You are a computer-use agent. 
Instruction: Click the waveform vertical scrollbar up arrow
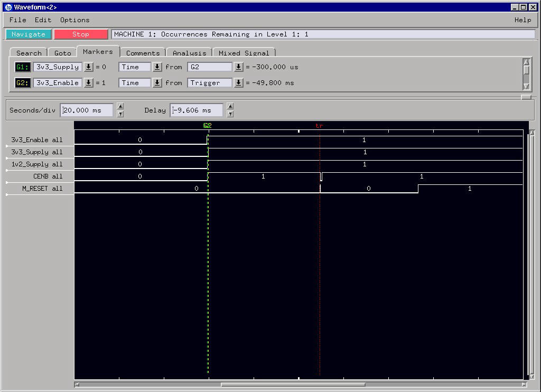(531, 133)
